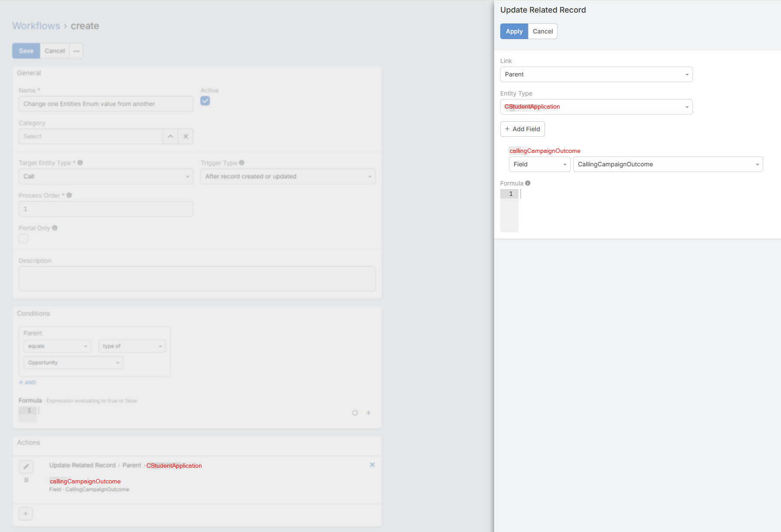The height and width of the screenshot is (532, 781).
Task: Show Target Entity Type info tooltip
Action: click(x=80, y=163)
